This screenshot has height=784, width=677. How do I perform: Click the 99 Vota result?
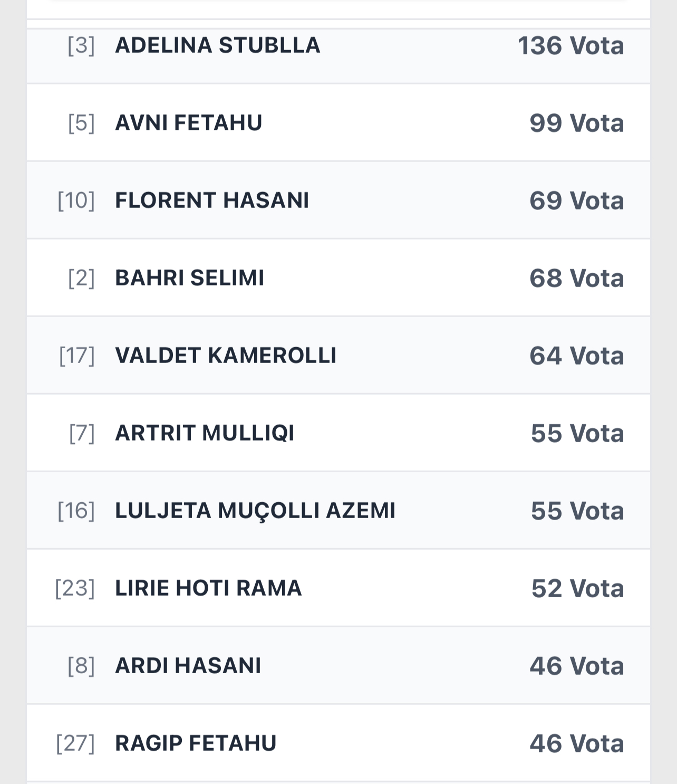click(576, 123)
